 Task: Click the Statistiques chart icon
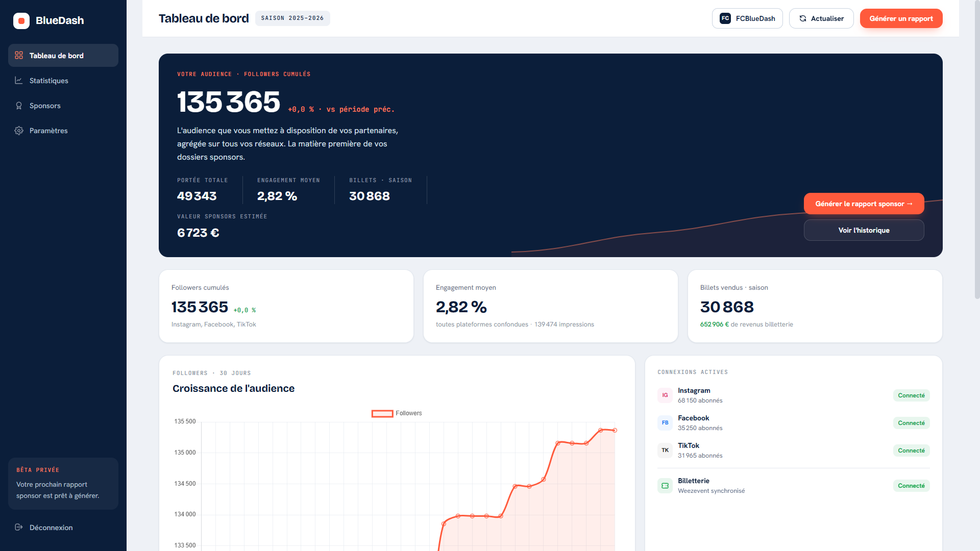coord(19,81)
